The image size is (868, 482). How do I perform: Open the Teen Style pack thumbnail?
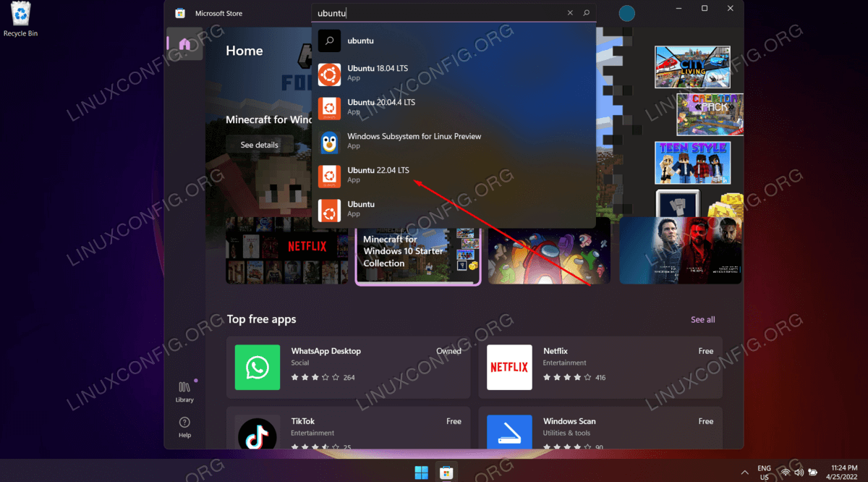(x=692, y=162)
